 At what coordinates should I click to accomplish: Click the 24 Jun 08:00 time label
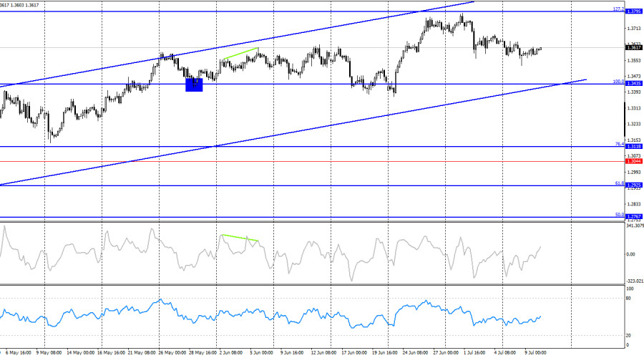[415, 353]
